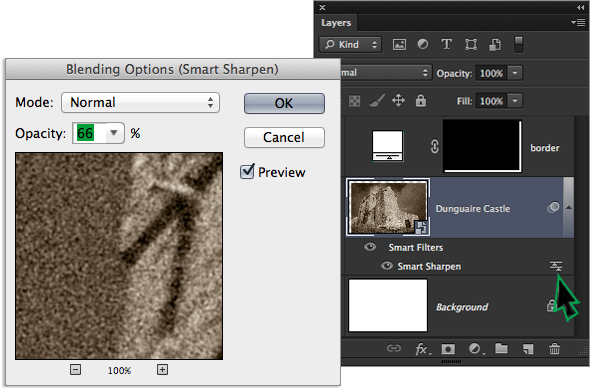Screen dimensions: 590x388
Task: Filter layers by shape layer icon
Action: tap(471, 44)
